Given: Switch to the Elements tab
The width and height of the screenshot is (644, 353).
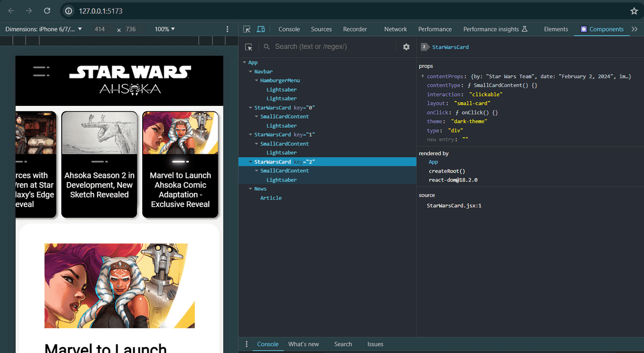Looking at the screenshot, I should pyautogui.click(x=556, y=29).
